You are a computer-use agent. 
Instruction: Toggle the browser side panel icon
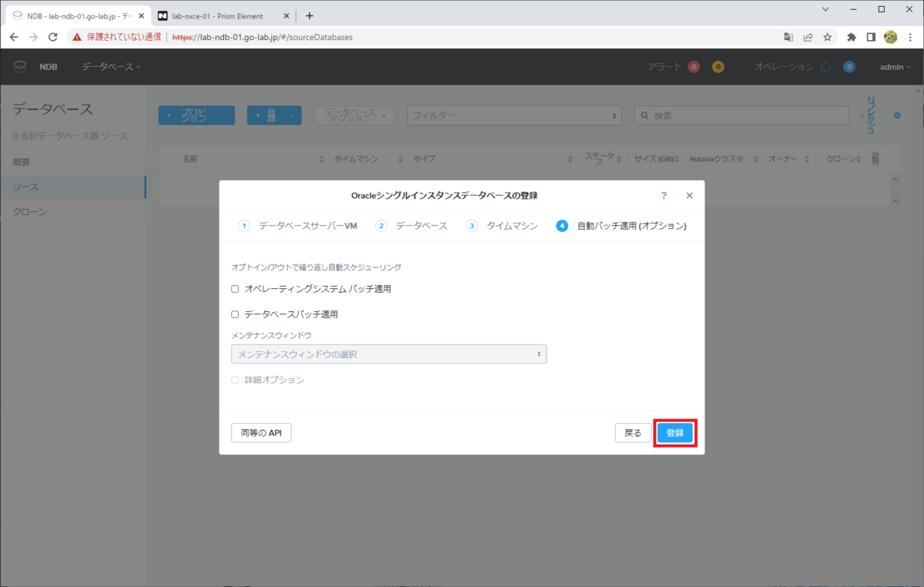tap(871, 37)
